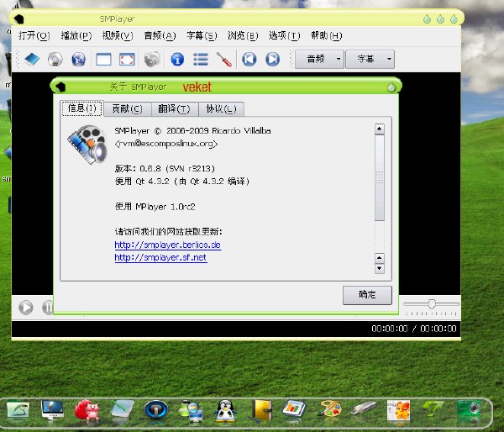Click the SMPlayer film reel logo
504x432 pixels.
(87, 144)
